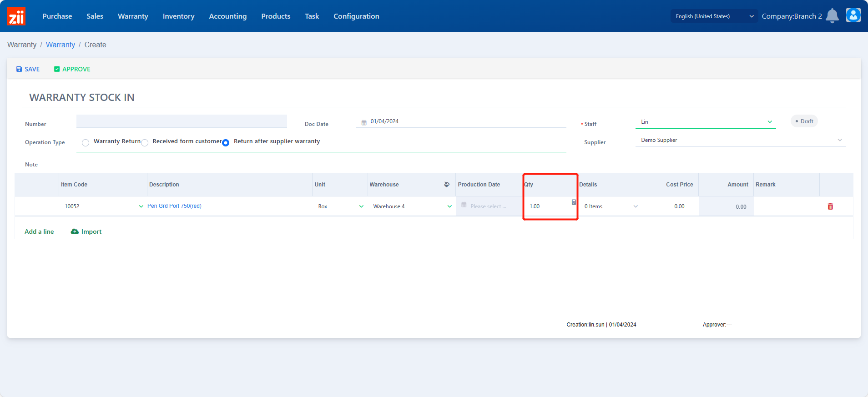Open the Warranty menu in navbar
Image resolution: width=868 pixels, height=397 pixels.
coord(133,16)
